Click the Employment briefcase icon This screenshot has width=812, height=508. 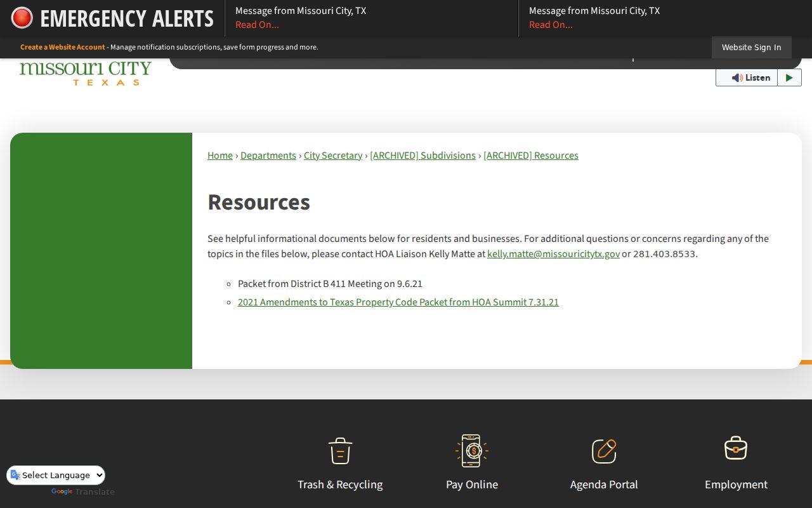point(736,448)
